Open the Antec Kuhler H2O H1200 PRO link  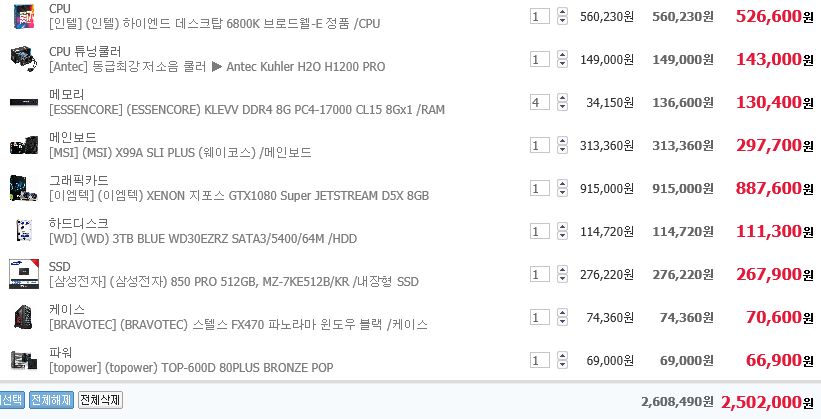217,67
